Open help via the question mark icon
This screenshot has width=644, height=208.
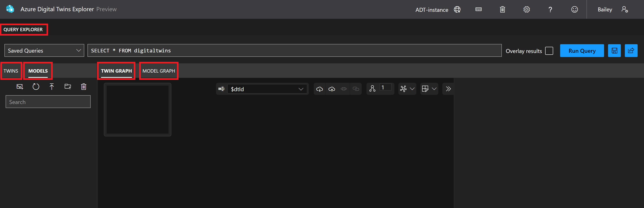(x=550, y=10)
